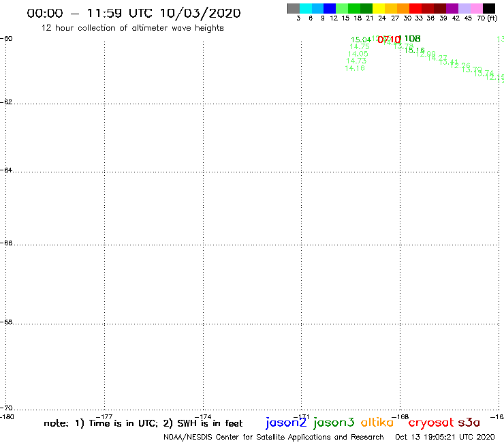Click the '-68' latitude axis label
The width and height of the screenshot is (504, 443).
pos(6,322)
